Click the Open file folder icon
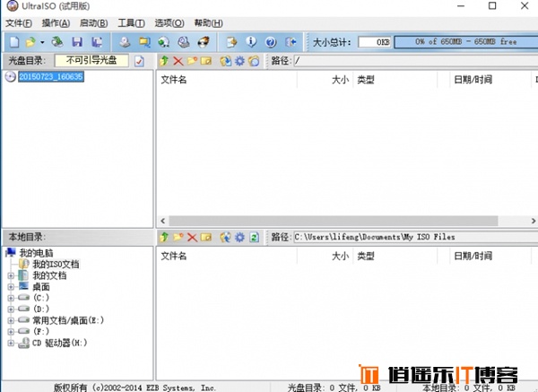Screen dimensions: 538x392 [x=30, y=42]
